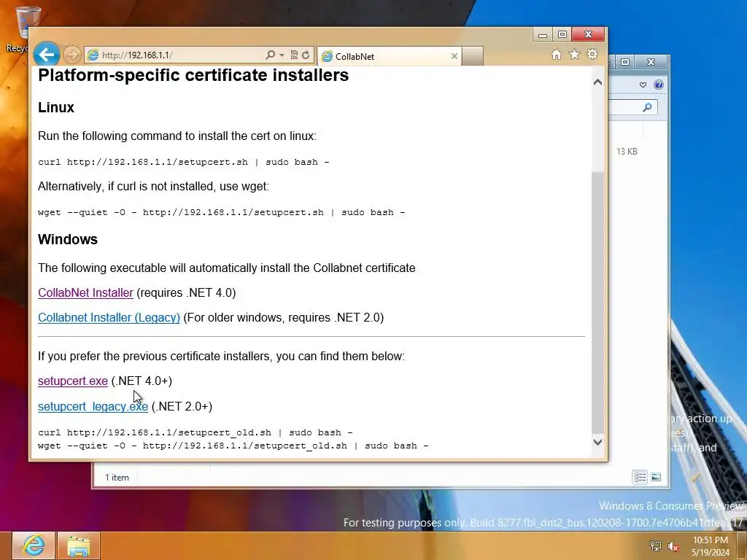Click the network icon in system tray
The width and height of the screenshot is (747, 560).
[x=656, y=546]
